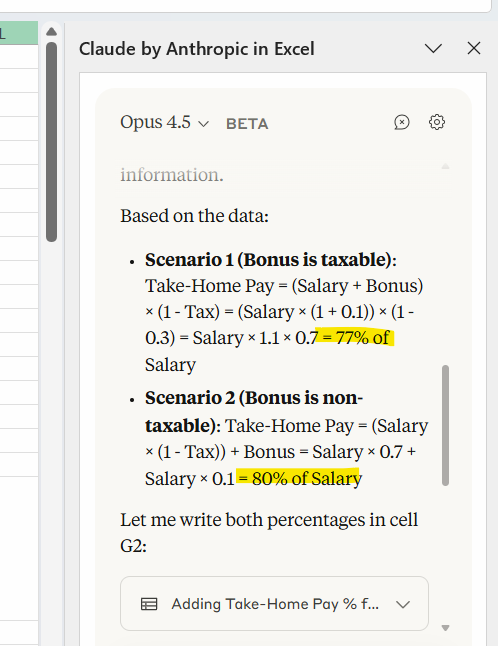
Task: Click the worksheet's vertical scrollbar thumb
Action: pyautogui.click(x=51, y=142)
